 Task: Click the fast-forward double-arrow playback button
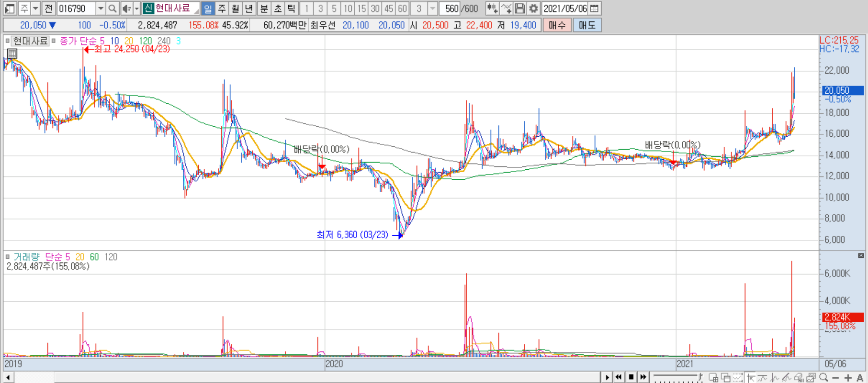click(643, 377)
